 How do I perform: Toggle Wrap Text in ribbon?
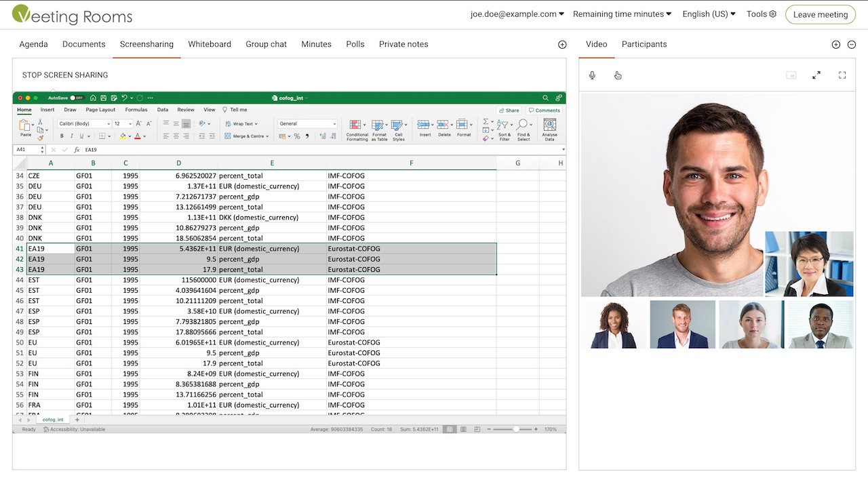(x=241, y=124)
